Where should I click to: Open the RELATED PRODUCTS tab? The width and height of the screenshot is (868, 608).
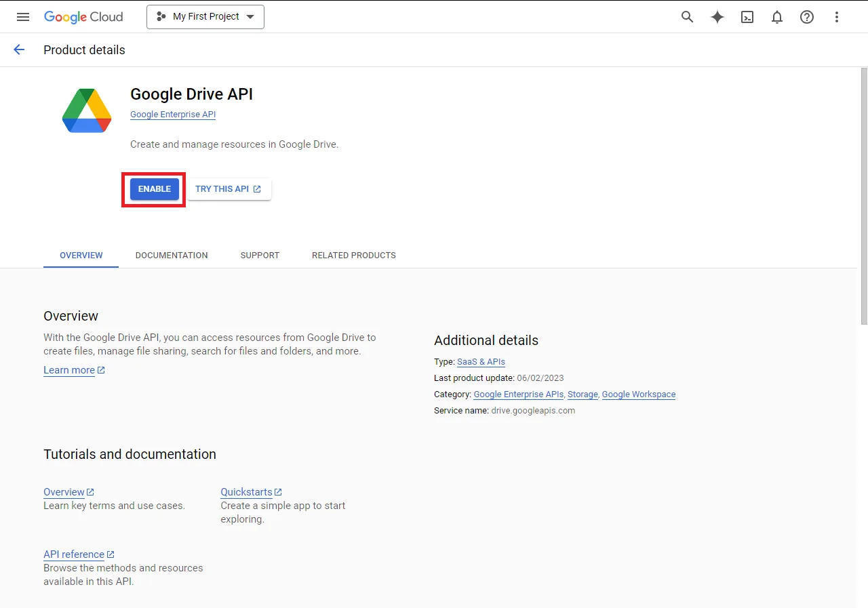point(354,256)
